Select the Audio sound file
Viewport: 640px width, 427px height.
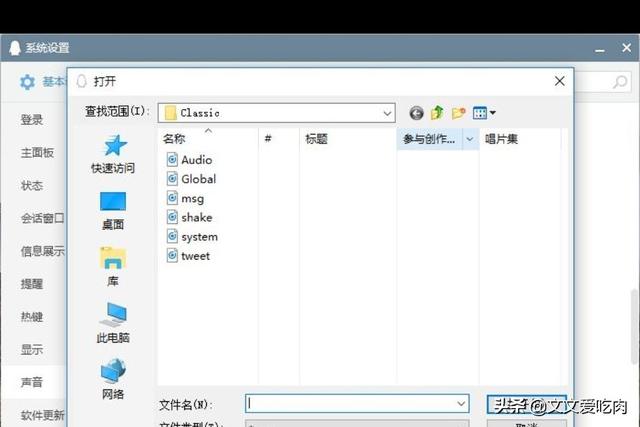(x=189, y=160)
